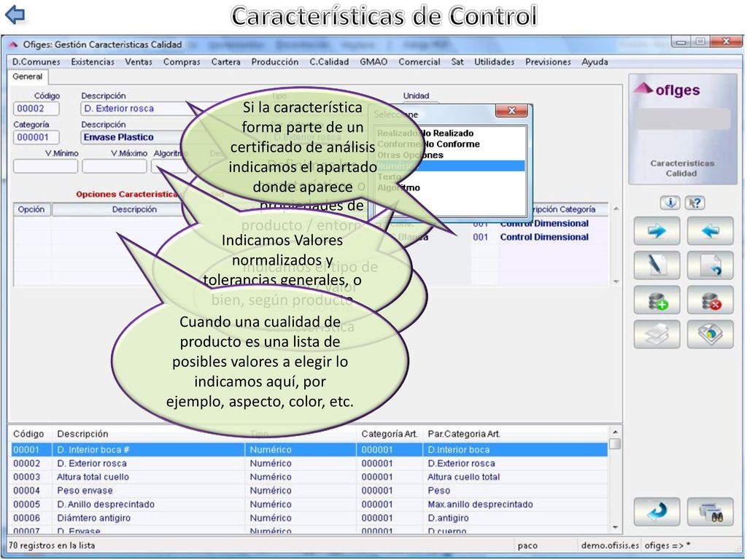Image resolution: width=747 pixels, height=560 pixels.
Task: Click the Código field showing 00002
Action: [x=36, y=109]
